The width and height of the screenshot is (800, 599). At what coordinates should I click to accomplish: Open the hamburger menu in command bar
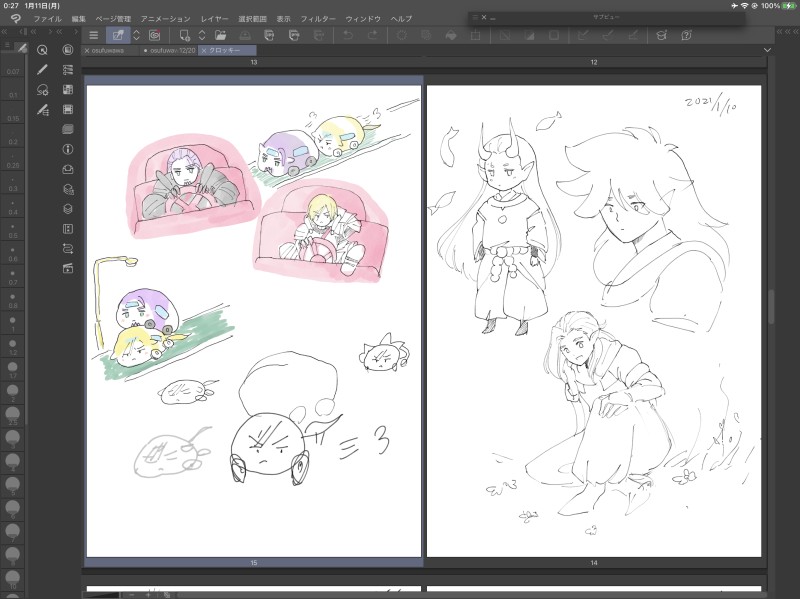point(93,35)
